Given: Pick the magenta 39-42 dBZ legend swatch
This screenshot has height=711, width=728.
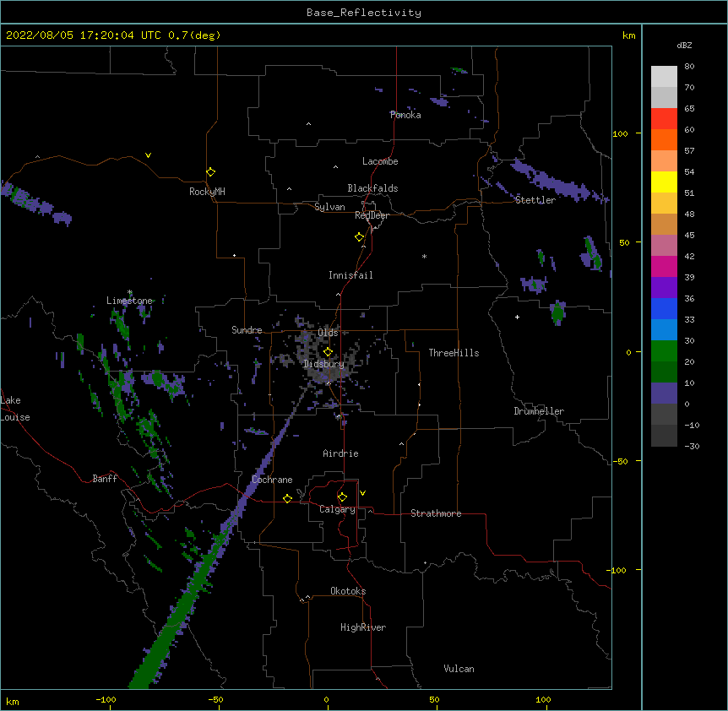Looking at the screenshot, I should click(x=664, y=266).
